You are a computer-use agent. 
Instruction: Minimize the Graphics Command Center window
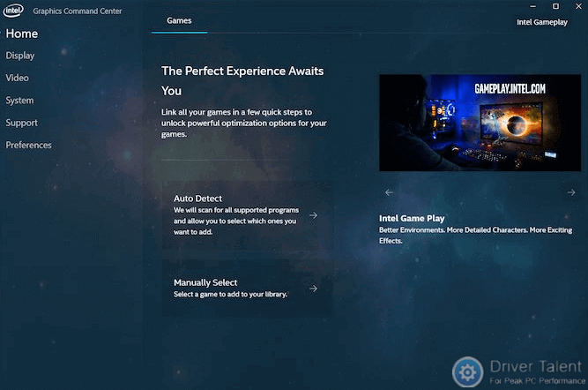click(x=532, y=6)
